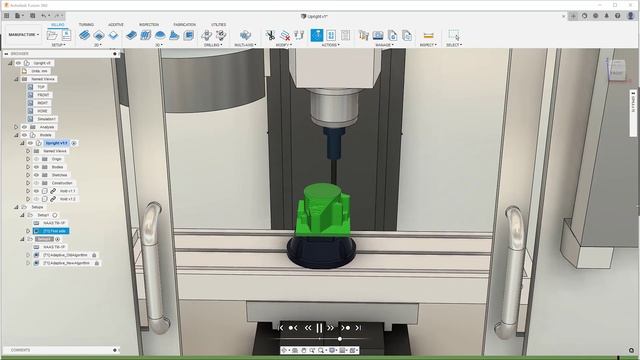640x360 pixels.
Task: Toggle visibility of Models folder
Action: coord(24,135)
